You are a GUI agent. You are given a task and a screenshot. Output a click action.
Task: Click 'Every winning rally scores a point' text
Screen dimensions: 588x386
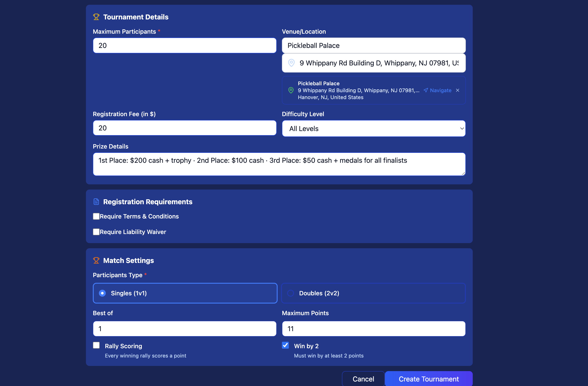(x=145, y=356)
